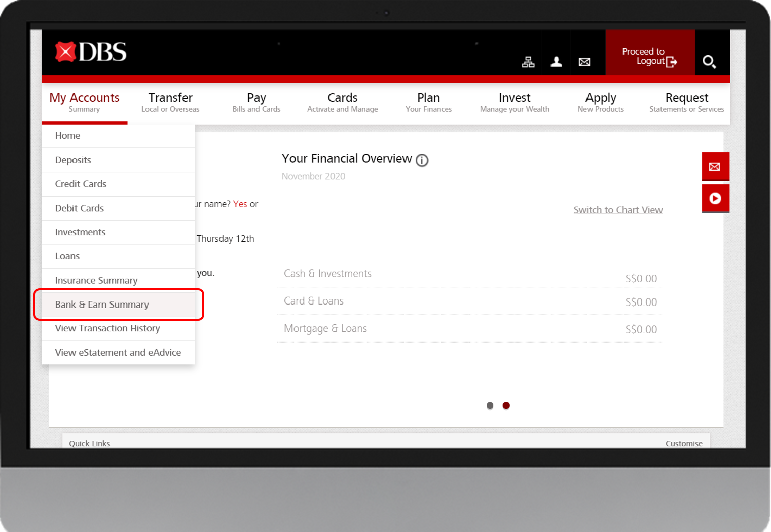Image resolution: width=771 pixels, height=532 pixels.
Task: Expand the Quick Links section
Action: [x=89, y=443]
